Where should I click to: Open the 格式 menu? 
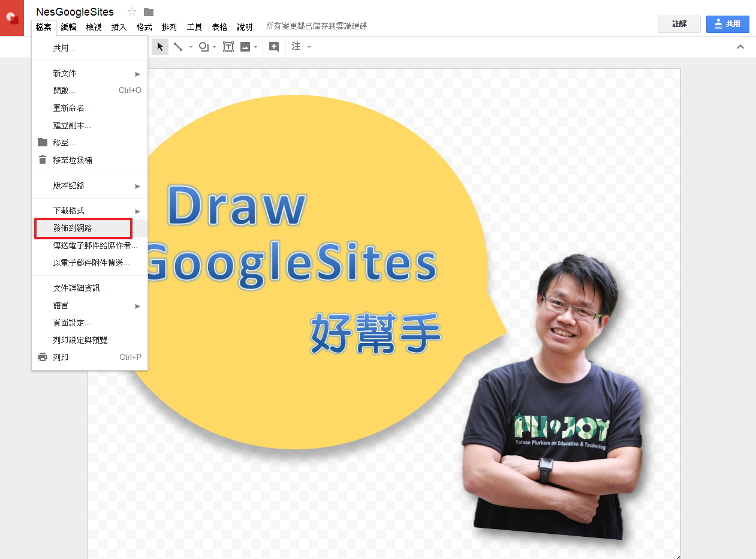[144, 27]
